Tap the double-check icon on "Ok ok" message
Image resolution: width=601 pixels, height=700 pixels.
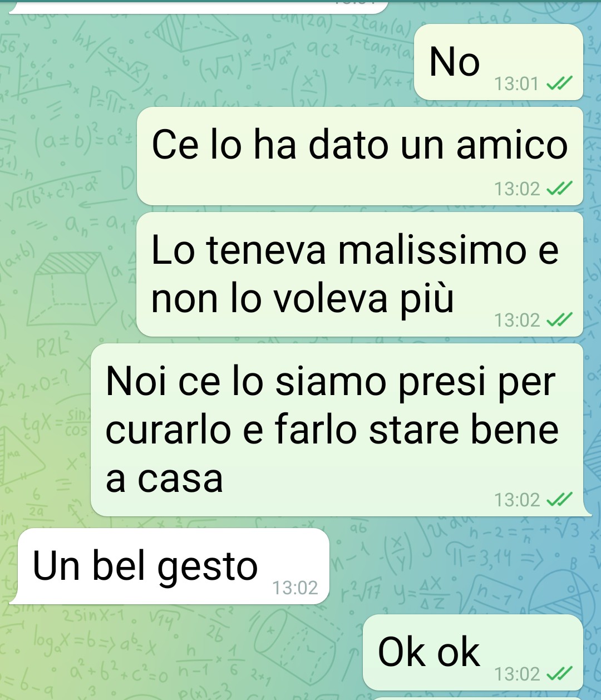(x=559, y=674)
